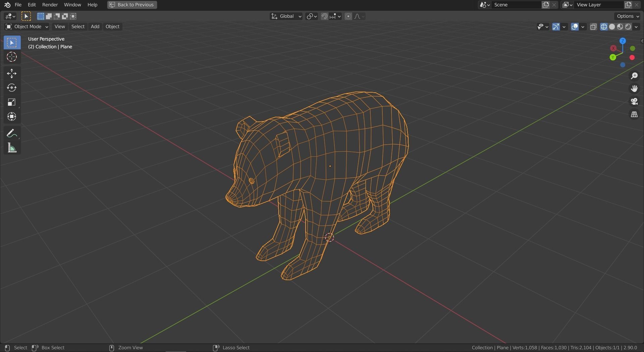Image resolution: width=644 pixels, height=352 pixels.
Task: Open the proportional editing falloff dropdown
Action: [359, 16]
